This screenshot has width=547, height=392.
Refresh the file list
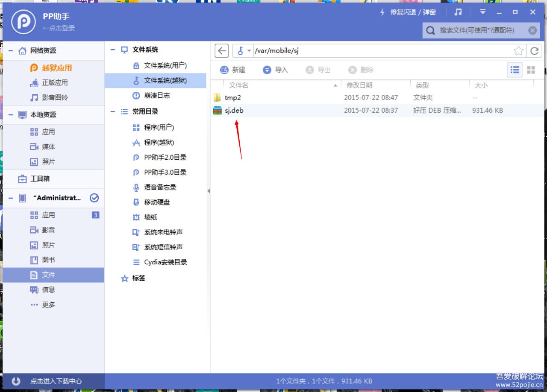tap(534, 51)
